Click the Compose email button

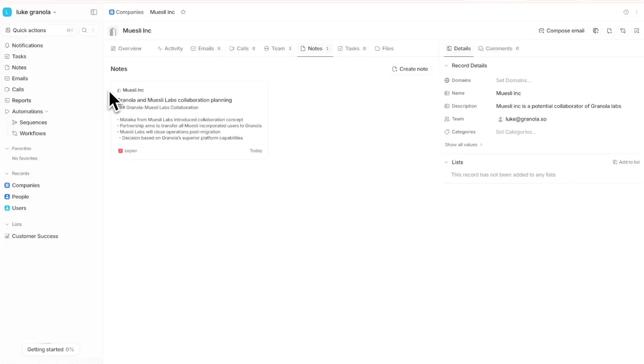561,31
